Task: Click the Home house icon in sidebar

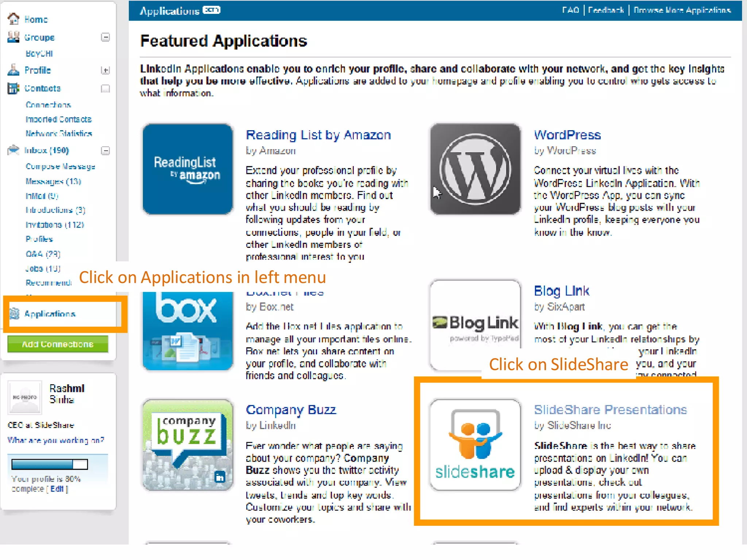Action: click(x=13, y=19)
